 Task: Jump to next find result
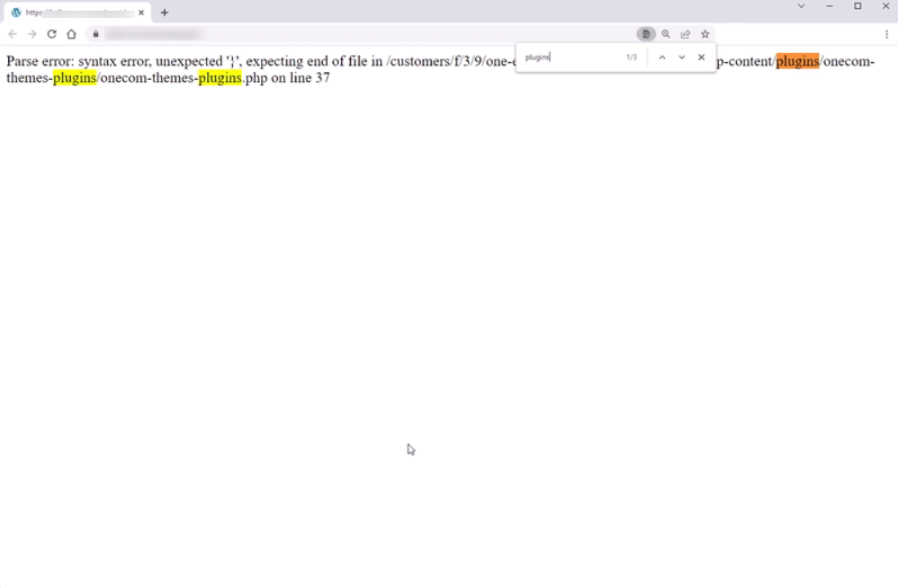pos(681,58)
